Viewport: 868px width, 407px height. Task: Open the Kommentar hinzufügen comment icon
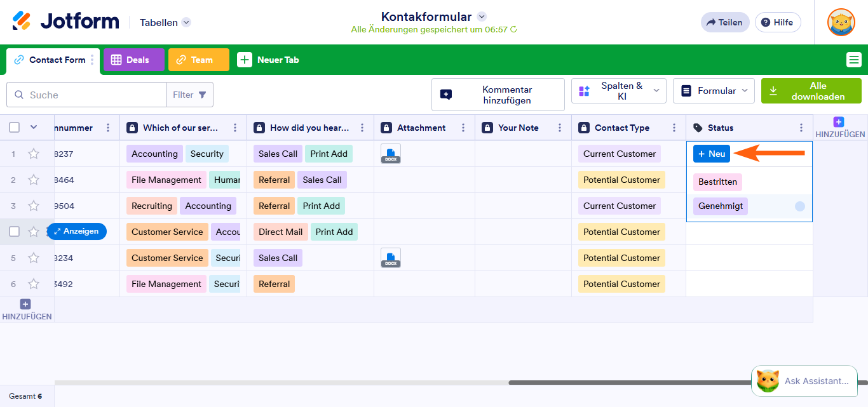[447, 94]
